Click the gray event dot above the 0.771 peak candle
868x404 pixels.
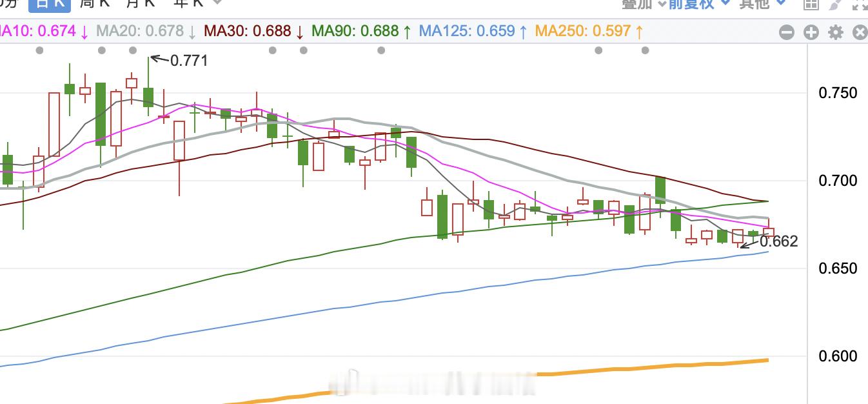pyautogui.click(x=133, y=50)
